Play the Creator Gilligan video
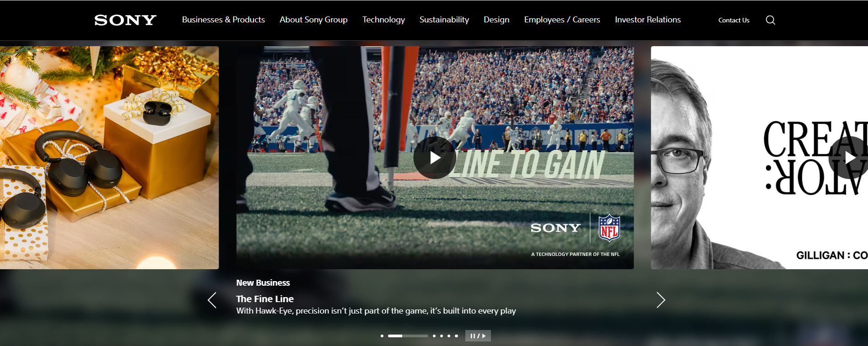 (849, 158)
